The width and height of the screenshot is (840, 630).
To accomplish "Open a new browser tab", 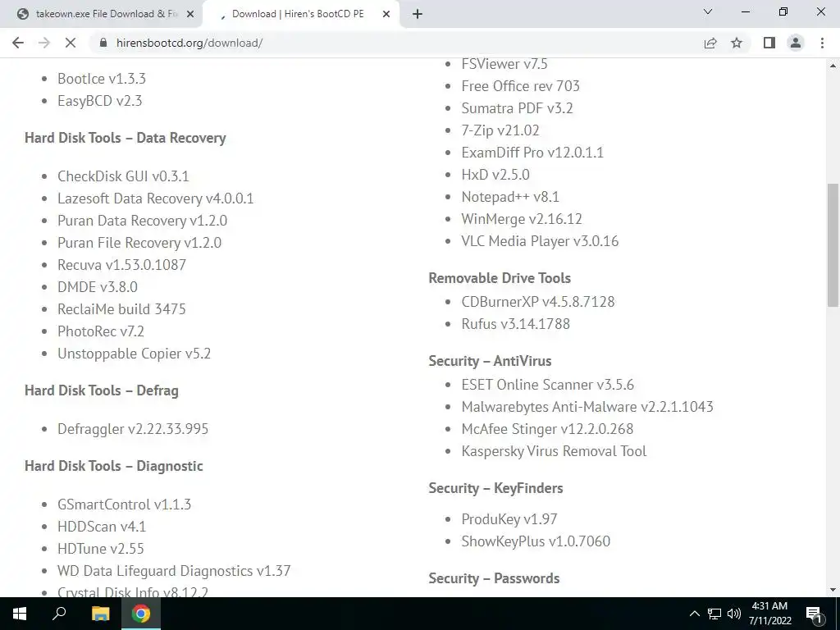I will pos(418,14).
